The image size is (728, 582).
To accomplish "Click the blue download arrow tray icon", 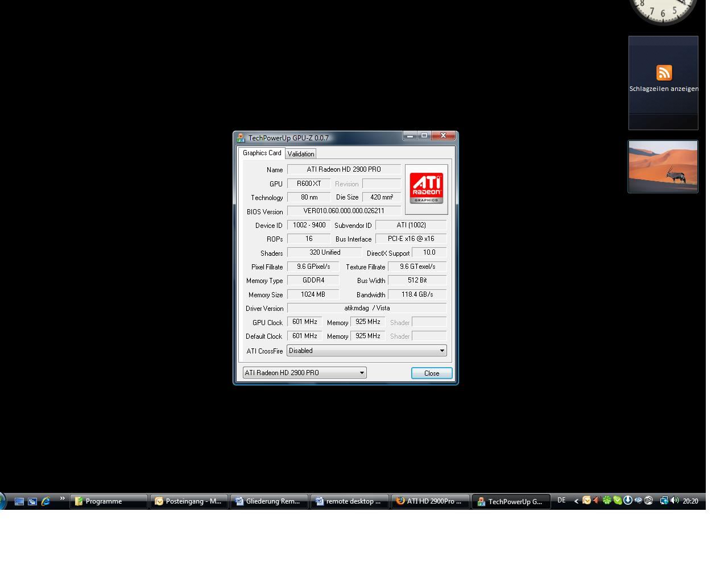I will click(x=627, y=500).
